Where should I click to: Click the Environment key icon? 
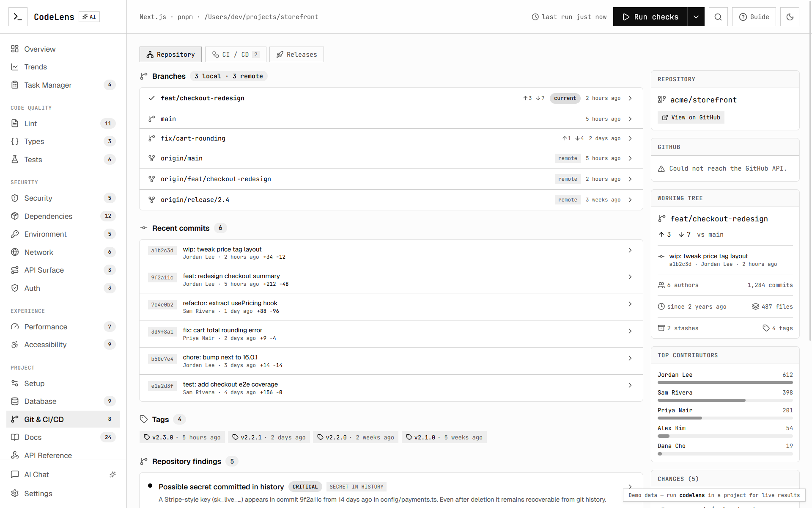[15, 234]
